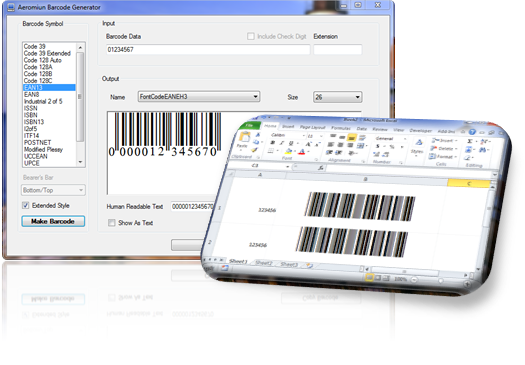This screenshot has width=525, height=365.
Task: Click the Sort & Filter icon in Excel
Action: coord(484,142)
